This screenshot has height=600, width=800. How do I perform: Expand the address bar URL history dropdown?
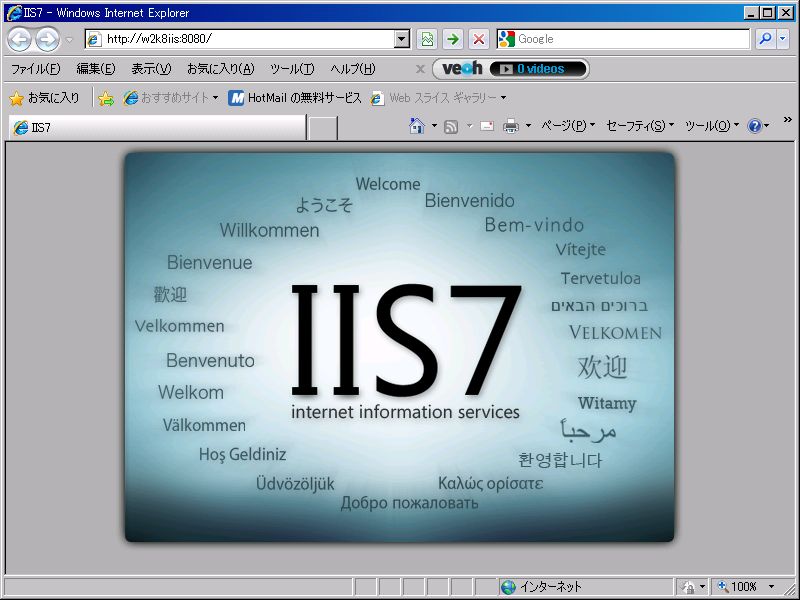(403, 39)
